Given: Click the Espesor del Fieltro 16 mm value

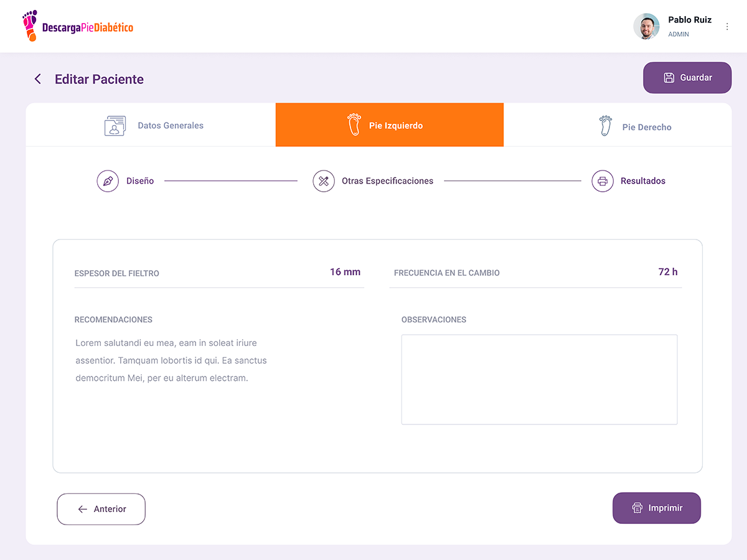Looking at the screenshot, I should click(x=345, y=272).
